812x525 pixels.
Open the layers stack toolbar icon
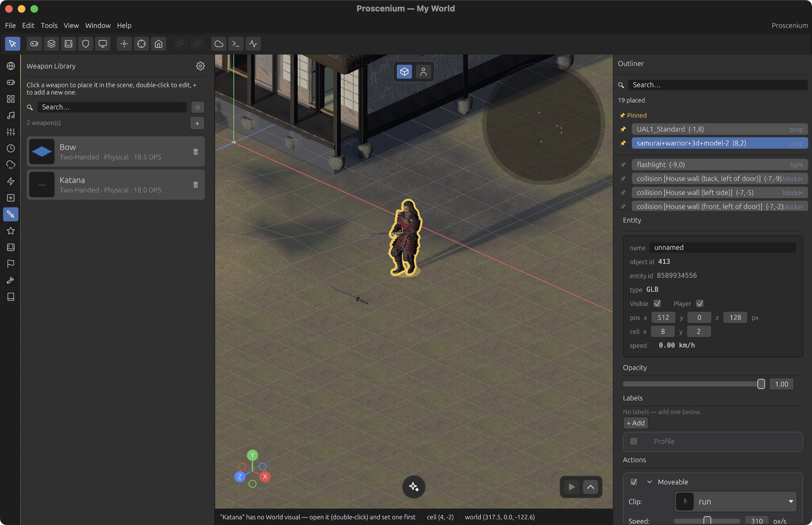click(51, 44)
